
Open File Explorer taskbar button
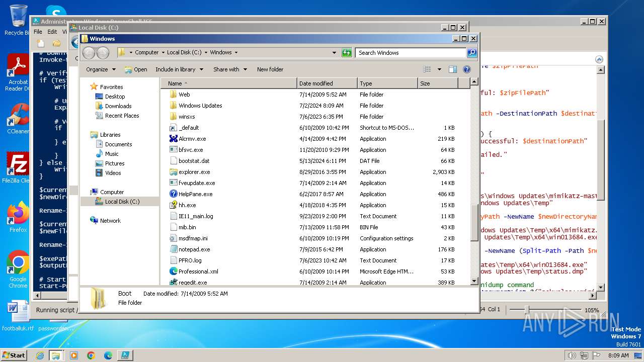[56, 355]
